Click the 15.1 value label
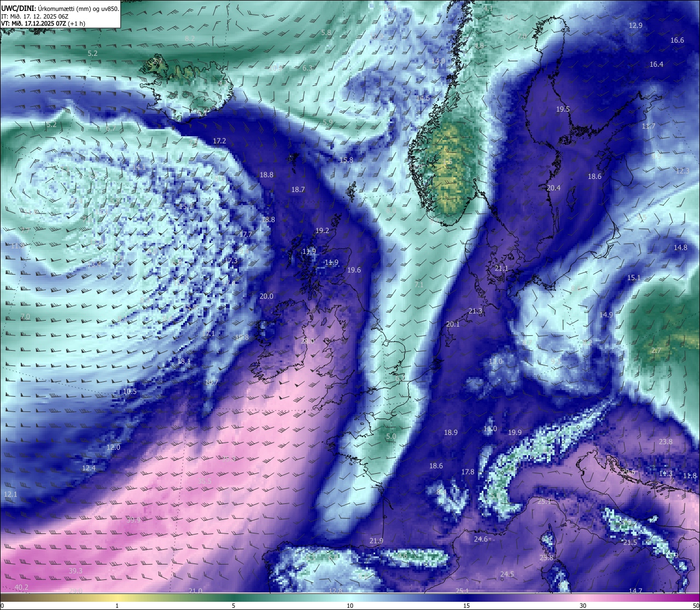The width and height of the screenshot is (700, 610). tap(633, 277)
